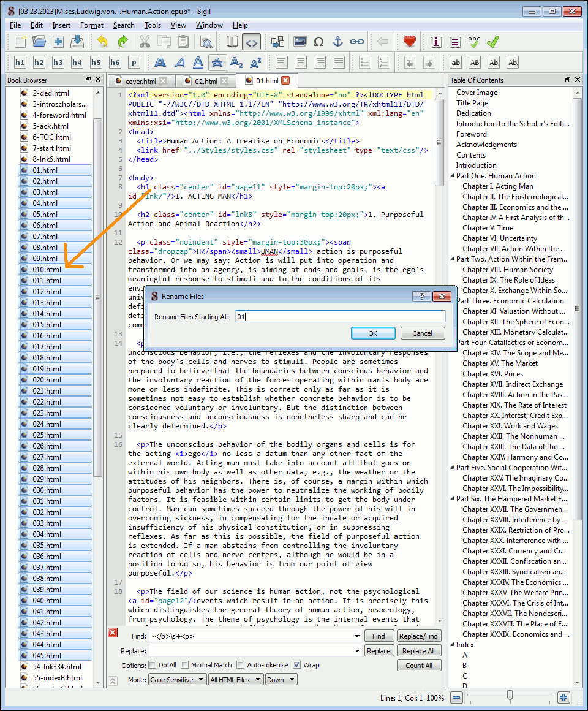This screenshot has width=588, height=711.
Task: Click the zoom slider in status bar
Action: tap(510, 698)
